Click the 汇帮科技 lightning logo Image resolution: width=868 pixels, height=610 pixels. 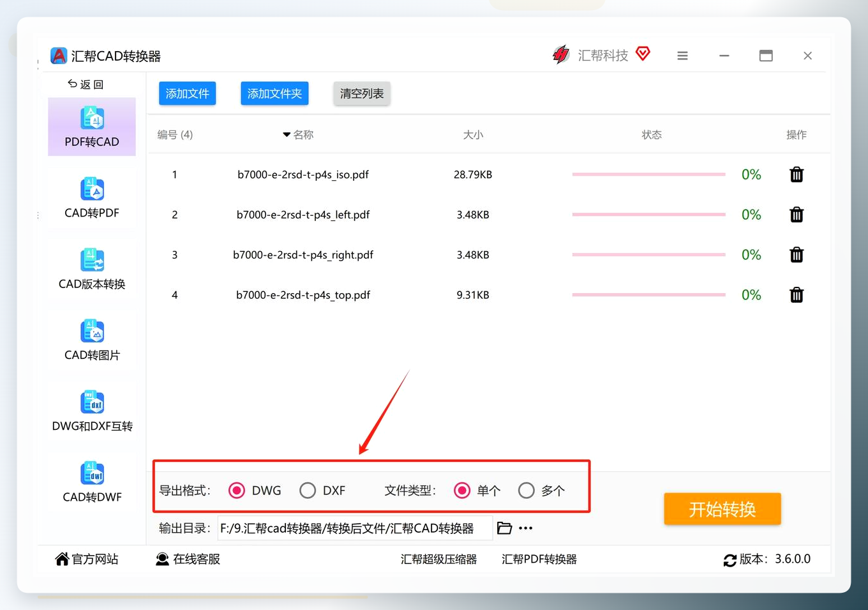pos(561,55)
